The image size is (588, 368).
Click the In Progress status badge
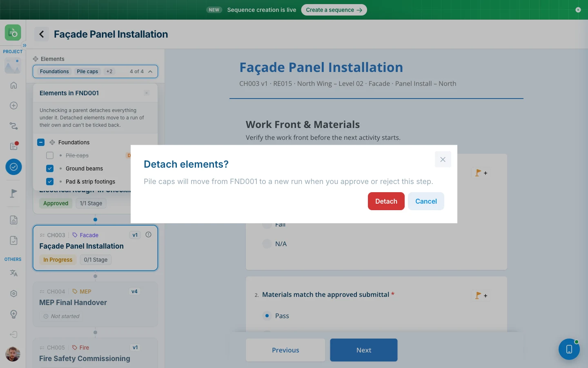(x=58, y=260)
